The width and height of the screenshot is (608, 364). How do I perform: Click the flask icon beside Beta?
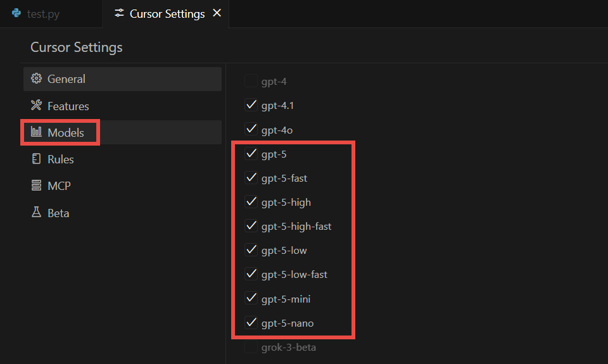pos(37,212)
